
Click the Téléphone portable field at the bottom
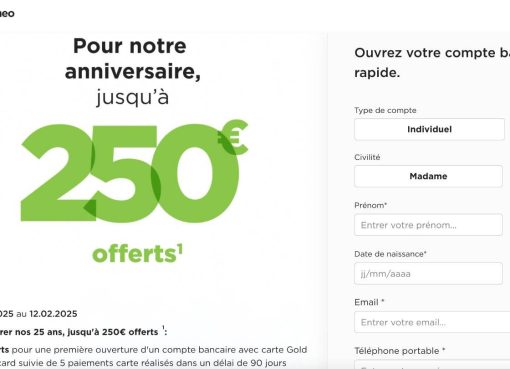[432, 364]
